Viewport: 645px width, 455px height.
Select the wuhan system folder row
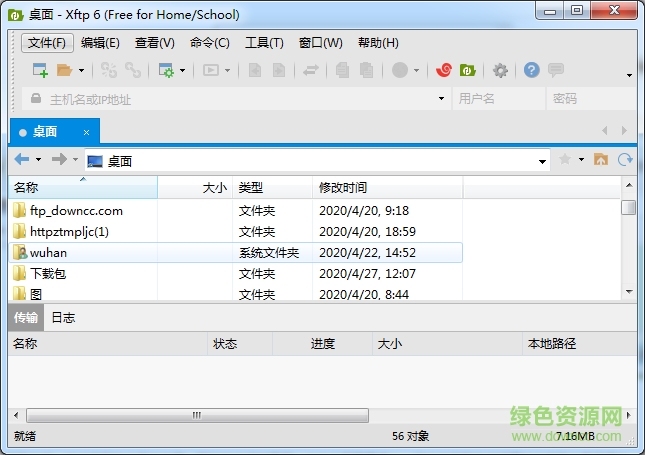coord(236,253)
